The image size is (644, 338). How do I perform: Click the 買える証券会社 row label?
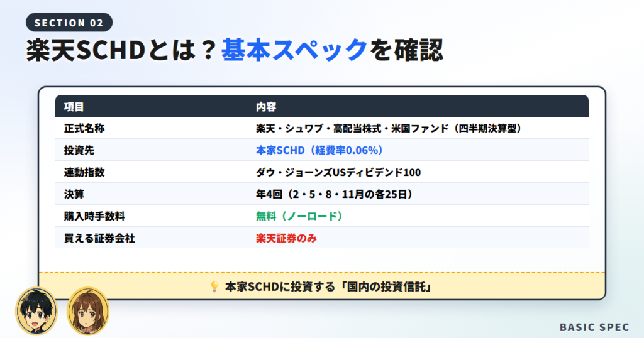pyautogui.click(x=99, y=238)
